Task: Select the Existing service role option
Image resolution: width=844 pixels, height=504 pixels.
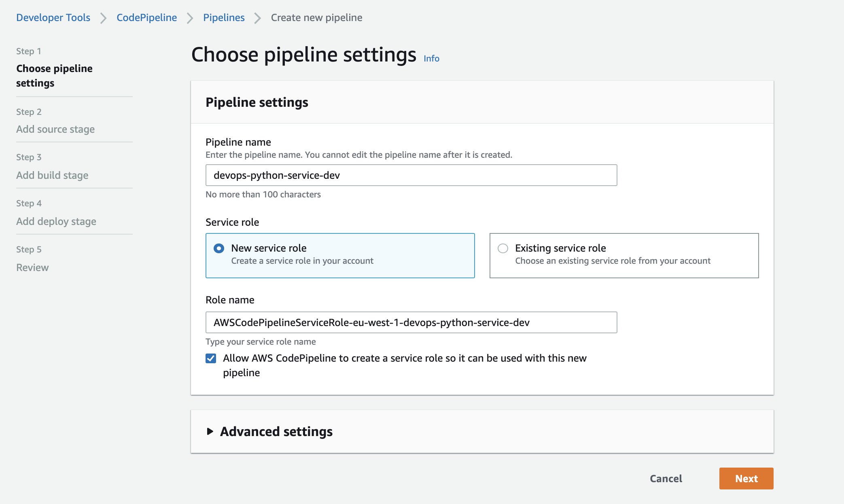Action: tap(503, 248)
